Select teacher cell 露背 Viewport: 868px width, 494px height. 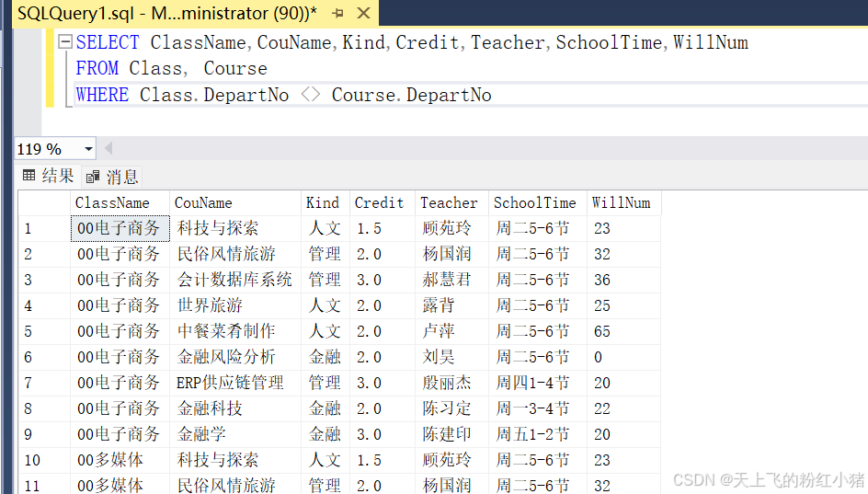[451, 306]
